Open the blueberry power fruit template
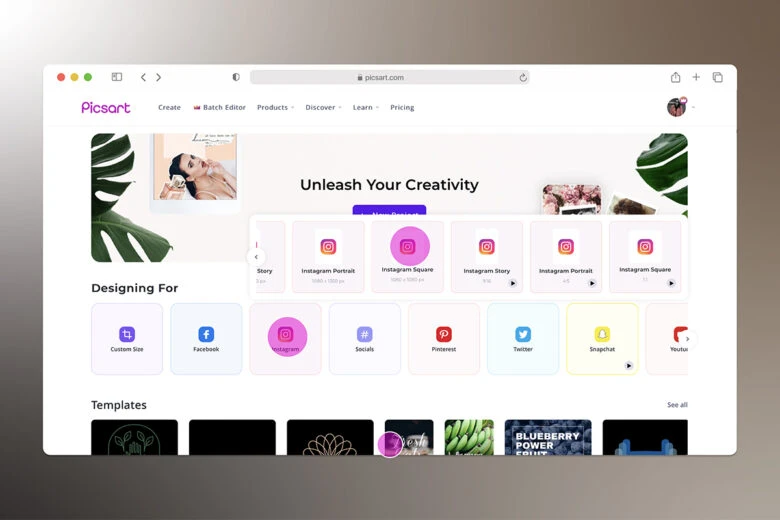The height and width of the screenshot is (520, 780). click(x=547, y=437)
